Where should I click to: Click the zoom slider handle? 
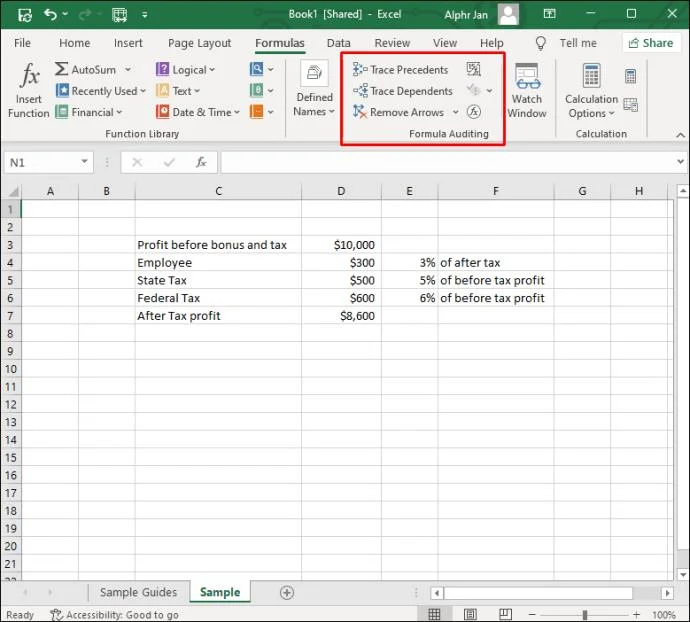[584, 615]
